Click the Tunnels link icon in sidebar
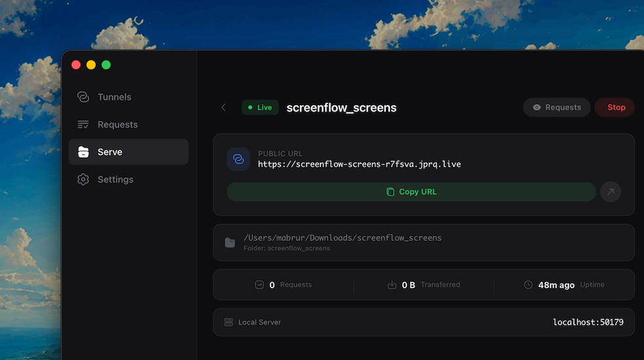The width and height of the screenshot is (644, 360). click(x=83, y=97)
